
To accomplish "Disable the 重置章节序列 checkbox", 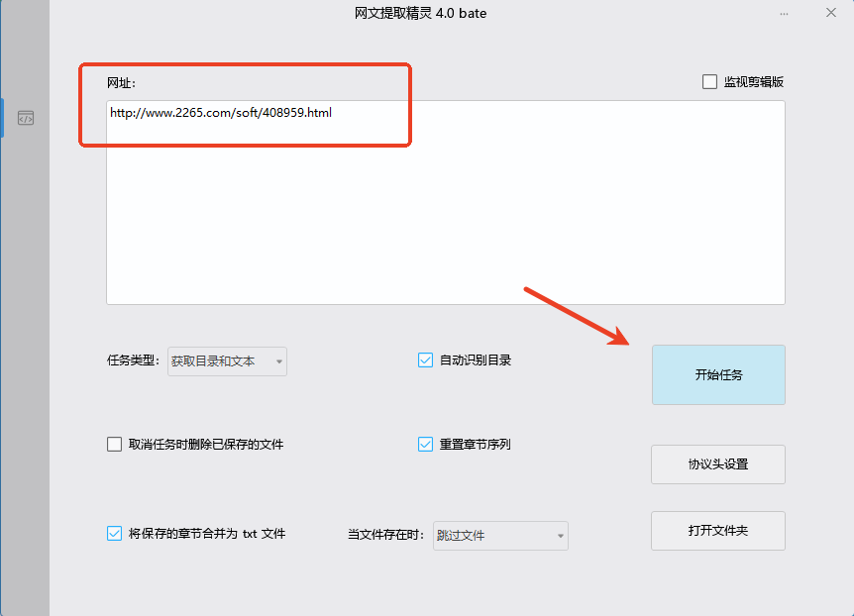I will coord(426,444).
